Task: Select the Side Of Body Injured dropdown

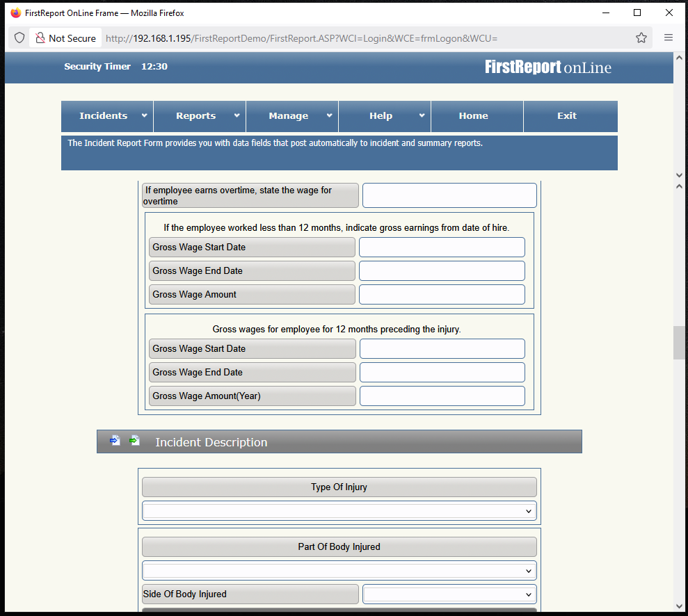Action: 449,594
